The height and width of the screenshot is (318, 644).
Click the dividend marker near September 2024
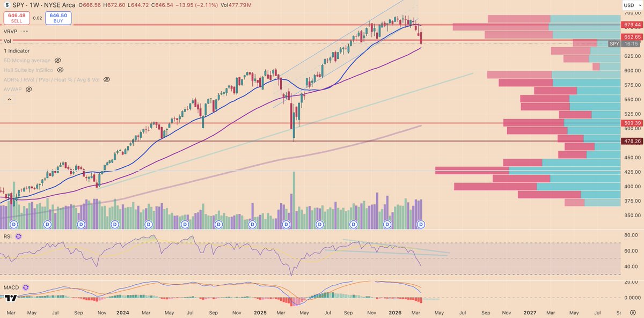pos(217,224)
